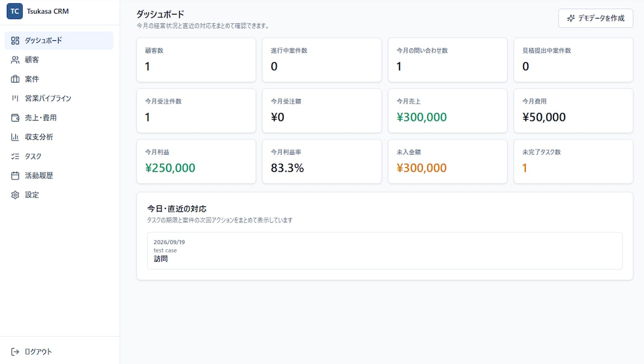The image size is (644, 364).
Task: Click the 売上・費用 wallet icon
Action: (15, 118)
